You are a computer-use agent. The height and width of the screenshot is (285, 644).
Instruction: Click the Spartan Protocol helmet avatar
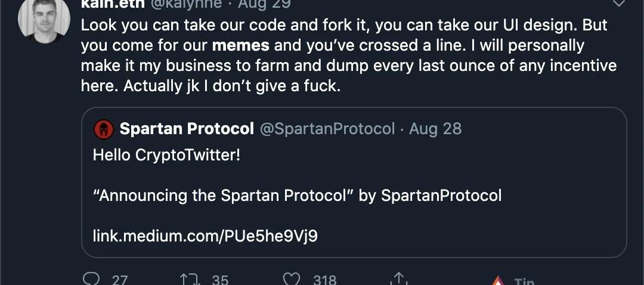click(x=103, y=128)
